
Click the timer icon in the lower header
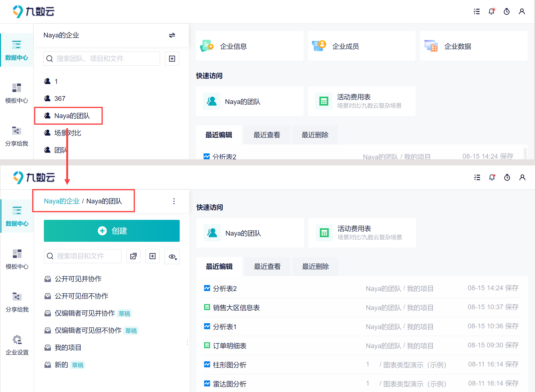(x=507, y=177)
